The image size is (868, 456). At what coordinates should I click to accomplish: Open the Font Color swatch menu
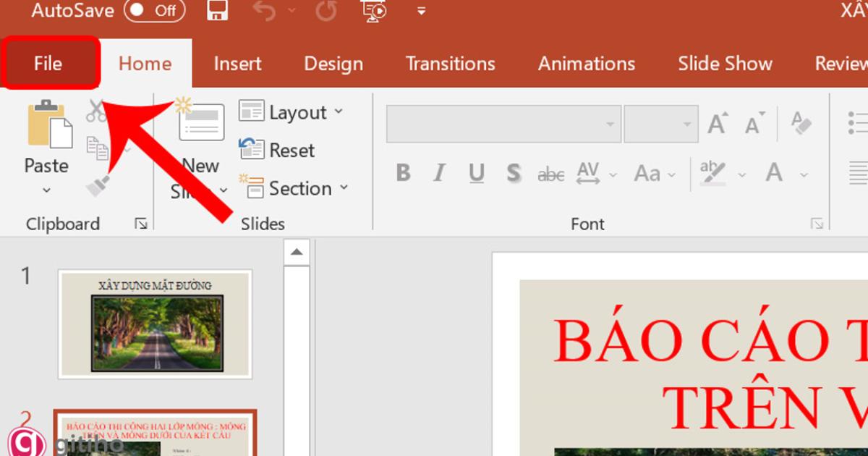pos(804,174)
